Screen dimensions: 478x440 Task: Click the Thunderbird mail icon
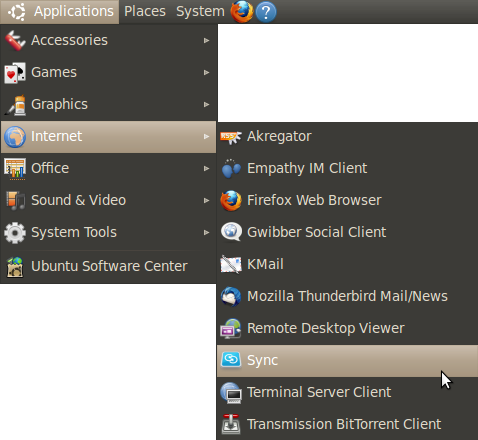231,296
